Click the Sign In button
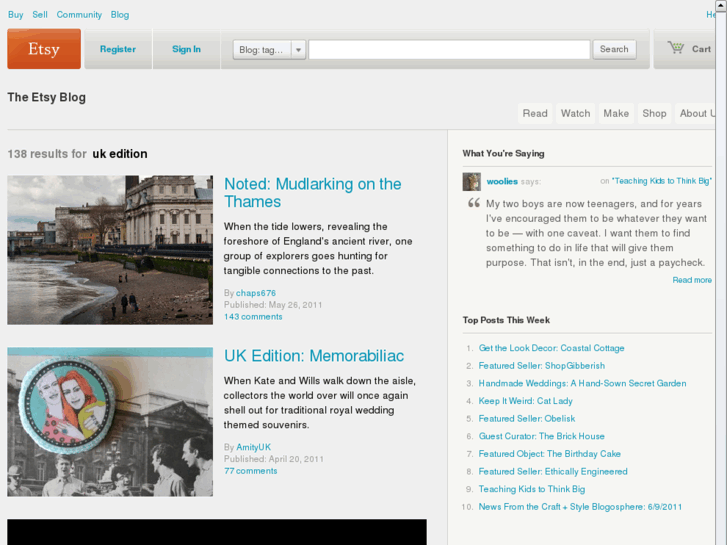The height and width of the screenshot is (545, 727). 186,49
